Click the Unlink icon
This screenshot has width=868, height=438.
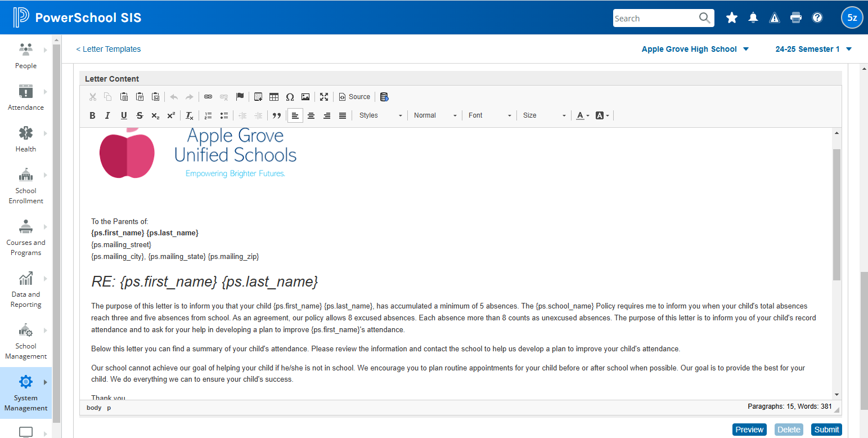[224, 97]
